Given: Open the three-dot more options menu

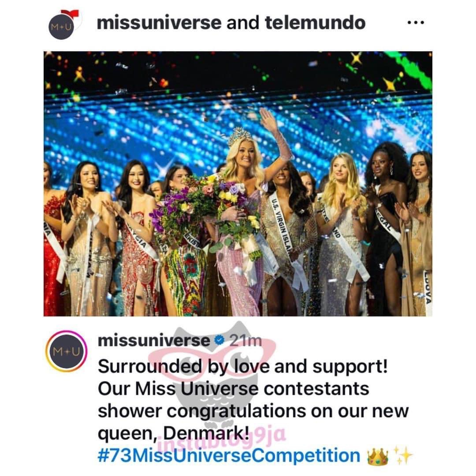Looking at the screenshot, I should pos(416,22).
